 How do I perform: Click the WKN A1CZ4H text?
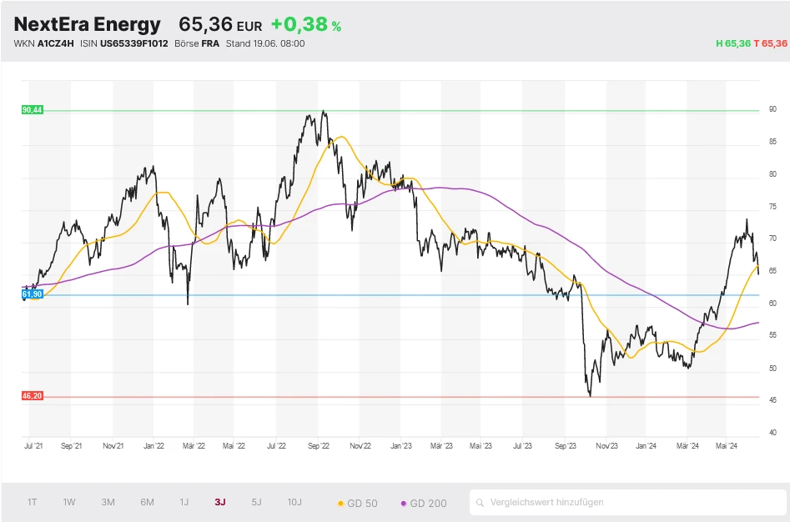click(x=43, y=43)
